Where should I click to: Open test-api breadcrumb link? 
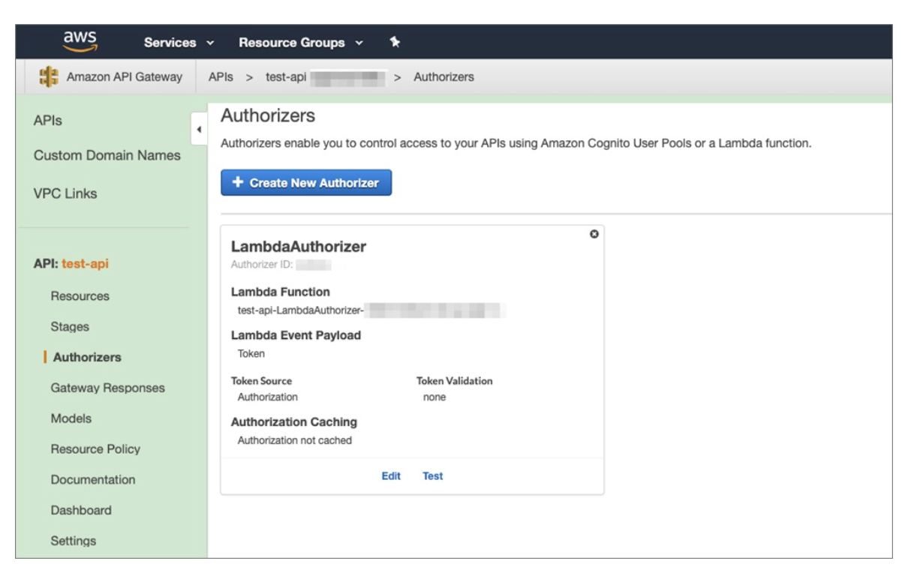286,76
